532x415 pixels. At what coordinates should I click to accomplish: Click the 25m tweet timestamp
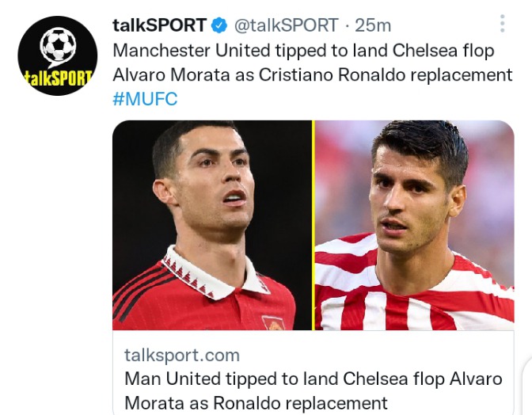373,25
